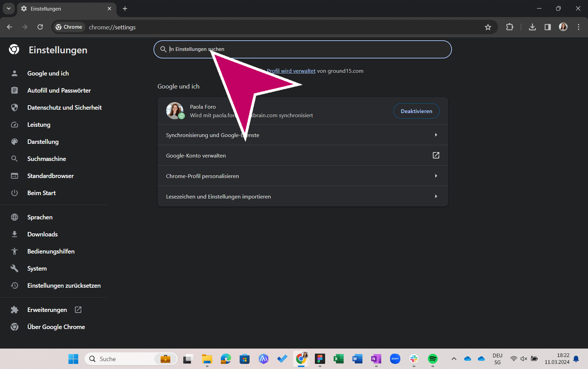588x369 pixels.
Task: Bookmark this page with the star icon
Action: point(488,27)
